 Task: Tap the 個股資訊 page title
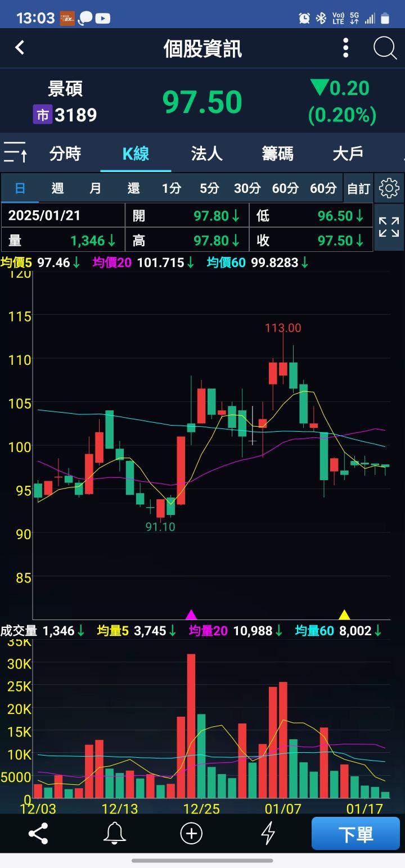(x=202, y=48)
